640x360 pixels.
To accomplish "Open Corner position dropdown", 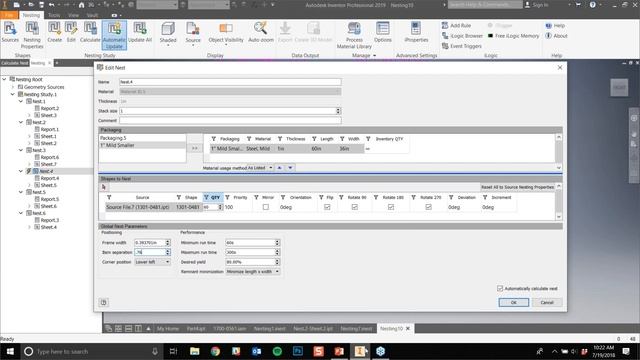I will [x=152, y=262].
